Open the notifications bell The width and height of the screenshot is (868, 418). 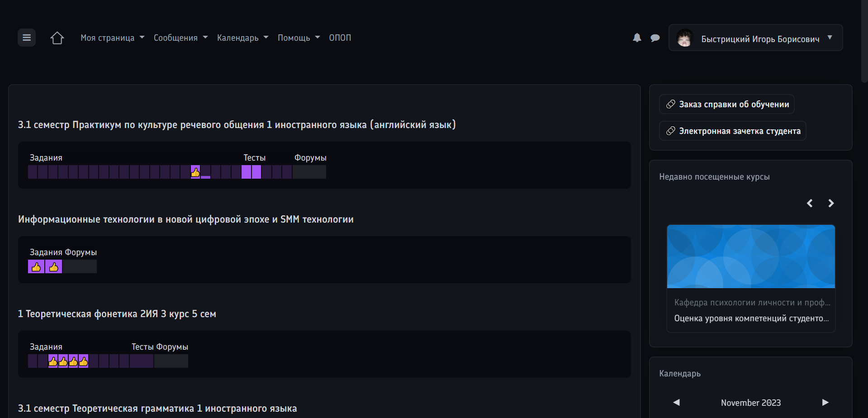(x=637, y=38)
